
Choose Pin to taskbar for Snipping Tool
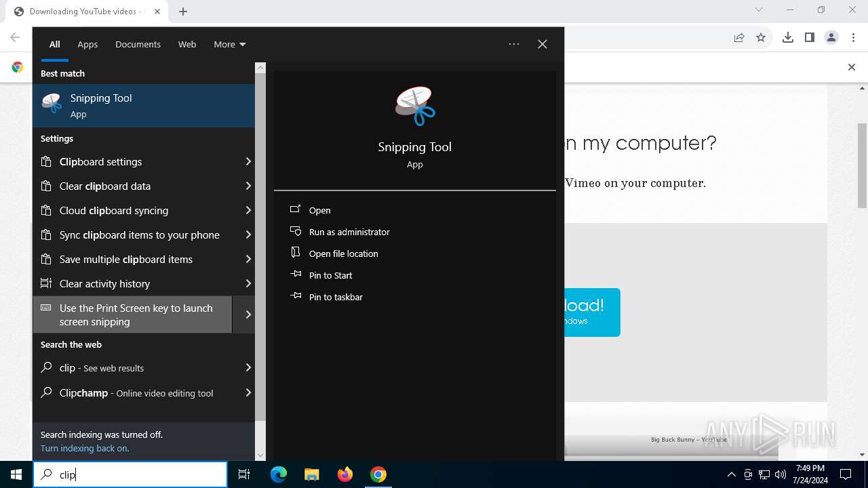pos(336,297)
